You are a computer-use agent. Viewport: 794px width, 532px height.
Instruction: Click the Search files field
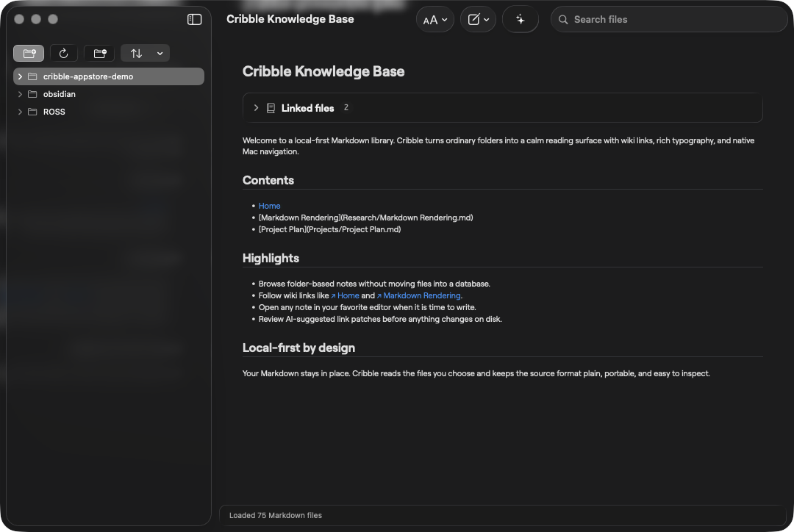pos(669,20)
